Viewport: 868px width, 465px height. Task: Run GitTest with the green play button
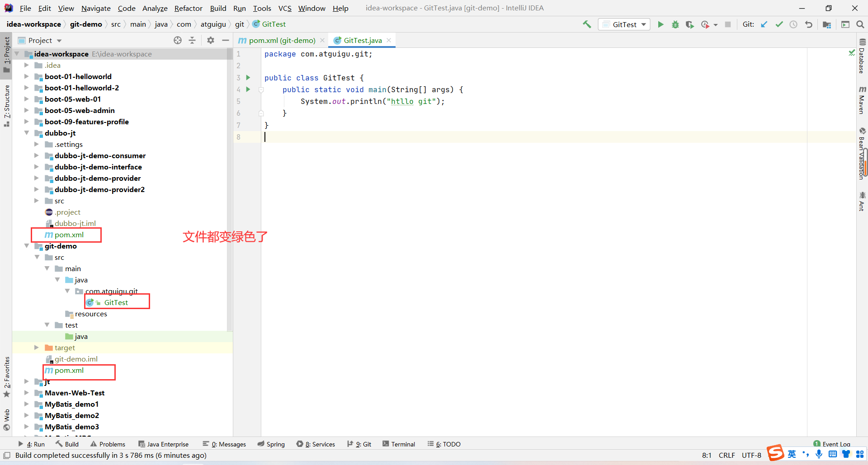click(x=660, y=24)
